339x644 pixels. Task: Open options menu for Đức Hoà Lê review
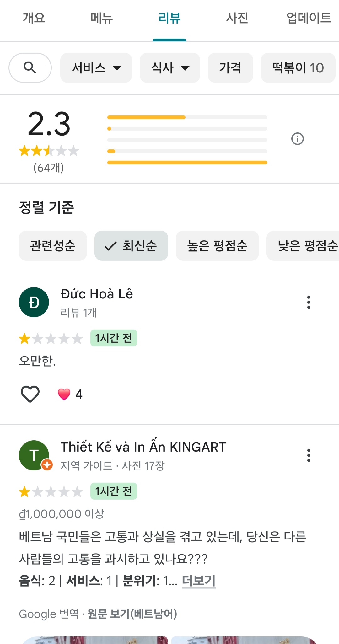click(309, 302)
